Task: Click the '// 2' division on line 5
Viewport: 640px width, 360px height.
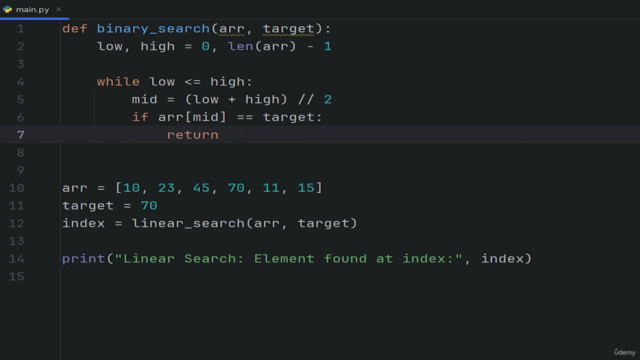Action: point(315,99)
